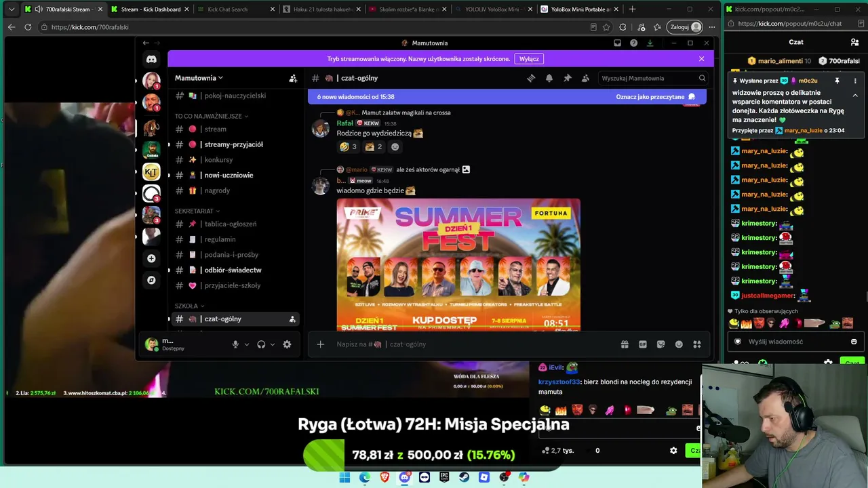Add a reaction to Rafał's message
868x488 pixels.
pyautogui.click(x=395, y=146)
